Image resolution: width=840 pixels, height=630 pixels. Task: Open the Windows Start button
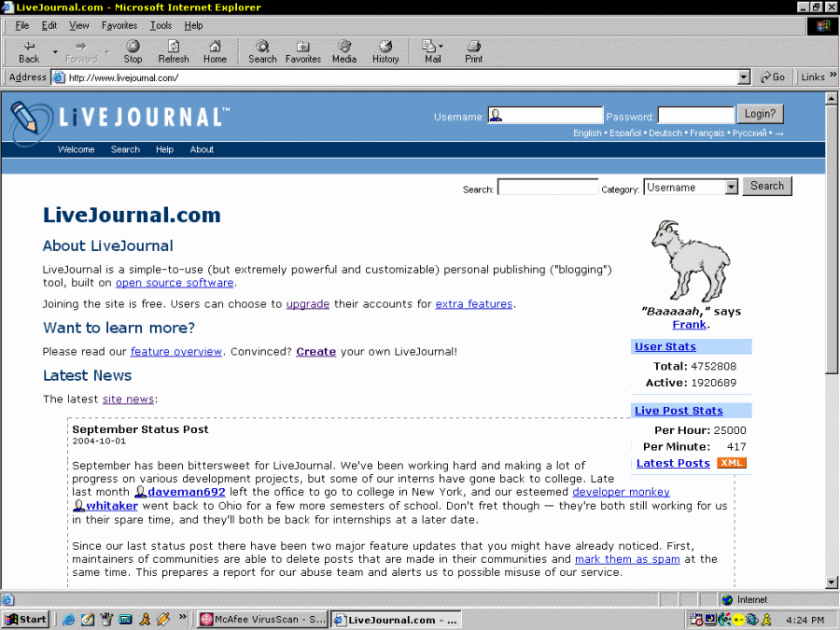26,620
